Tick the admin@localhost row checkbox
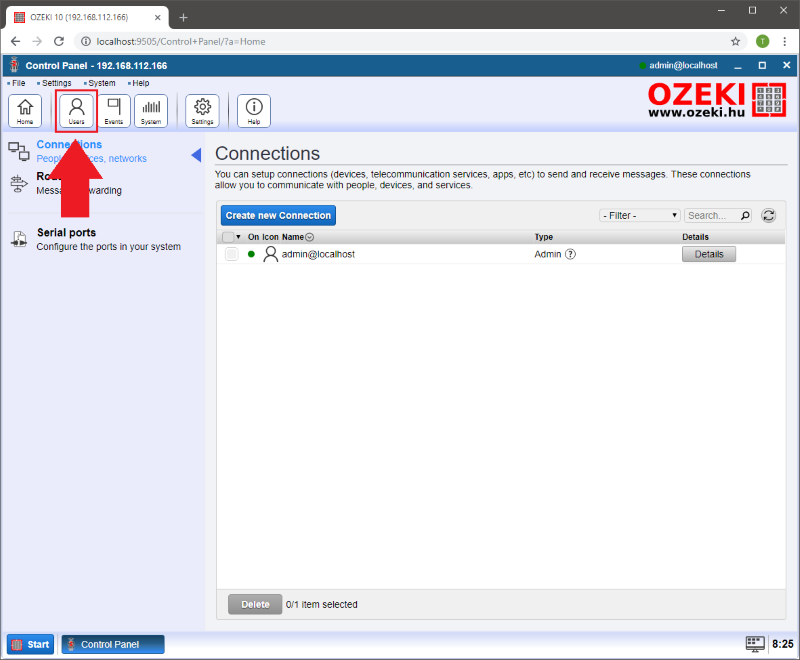Screen dimensions: 800x660 click(231, 254)
